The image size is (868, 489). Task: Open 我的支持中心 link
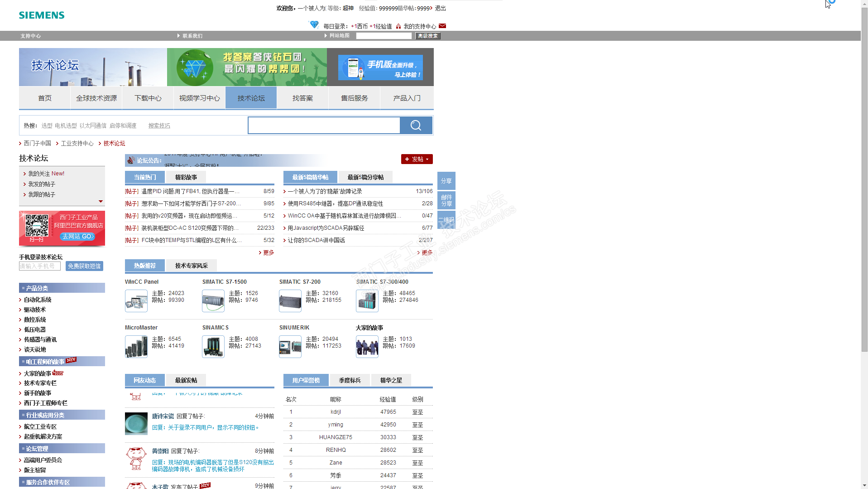coord(420,26)
